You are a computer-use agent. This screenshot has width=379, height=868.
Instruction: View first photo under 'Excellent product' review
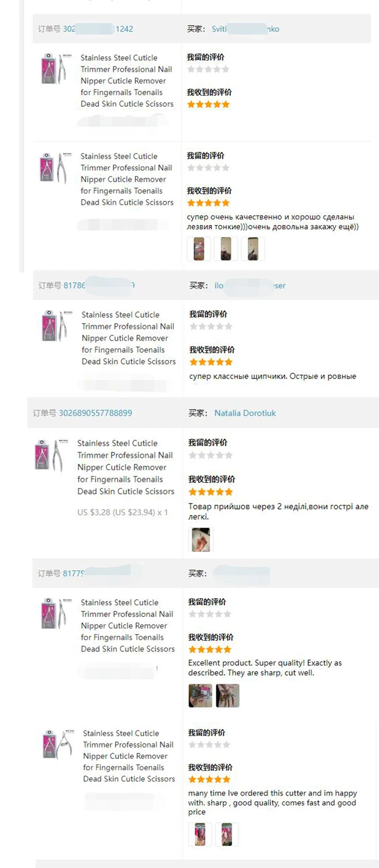200,696
